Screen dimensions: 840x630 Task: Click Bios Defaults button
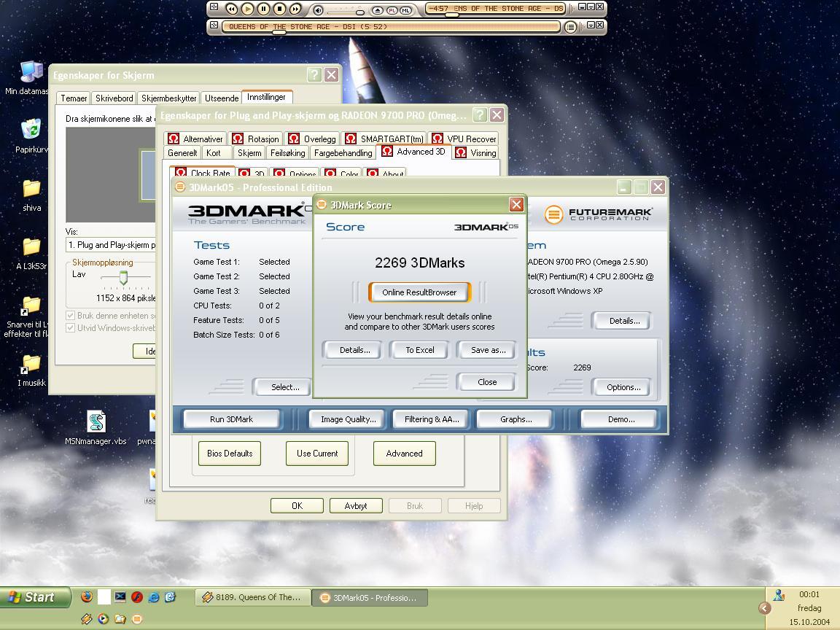(229, 454)
